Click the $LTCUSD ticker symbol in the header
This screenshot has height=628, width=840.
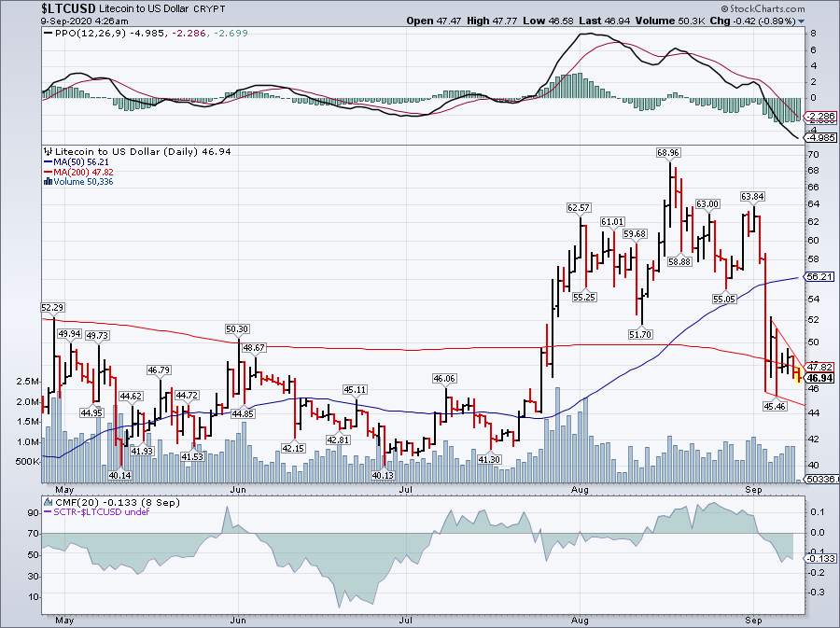[x=68, y=8]
